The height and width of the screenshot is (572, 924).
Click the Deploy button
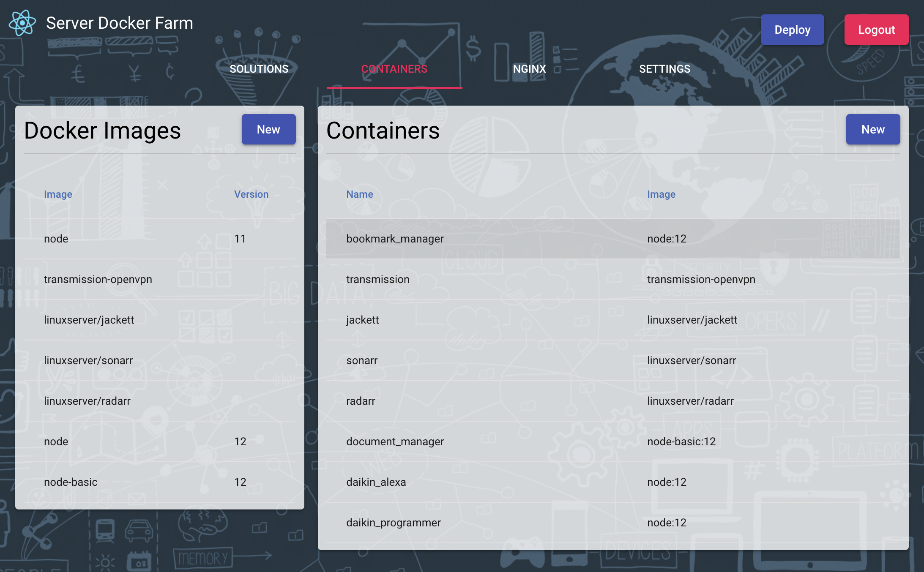(792, 30)
